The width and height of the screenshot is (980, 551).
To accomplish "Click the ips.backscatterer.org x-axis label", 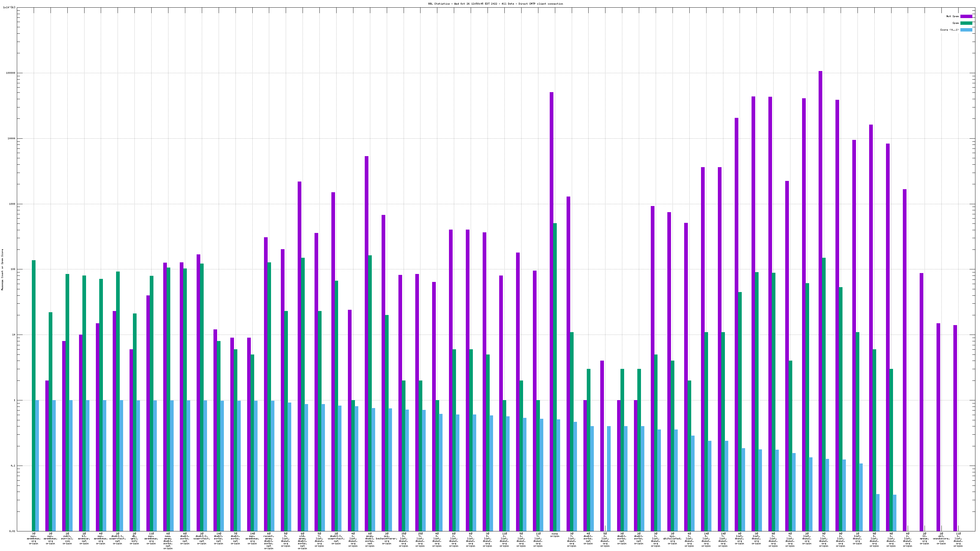I will click(386, 538).
